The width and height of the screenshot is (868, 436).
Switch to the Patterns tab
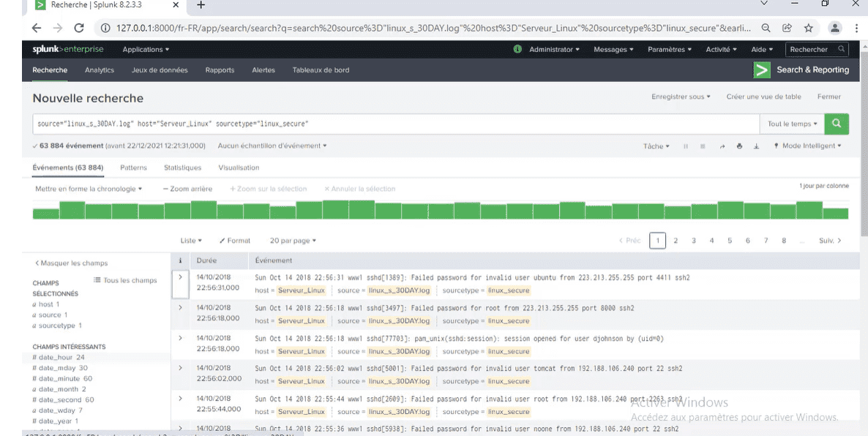pyautogui.click(x=133, y=168)
